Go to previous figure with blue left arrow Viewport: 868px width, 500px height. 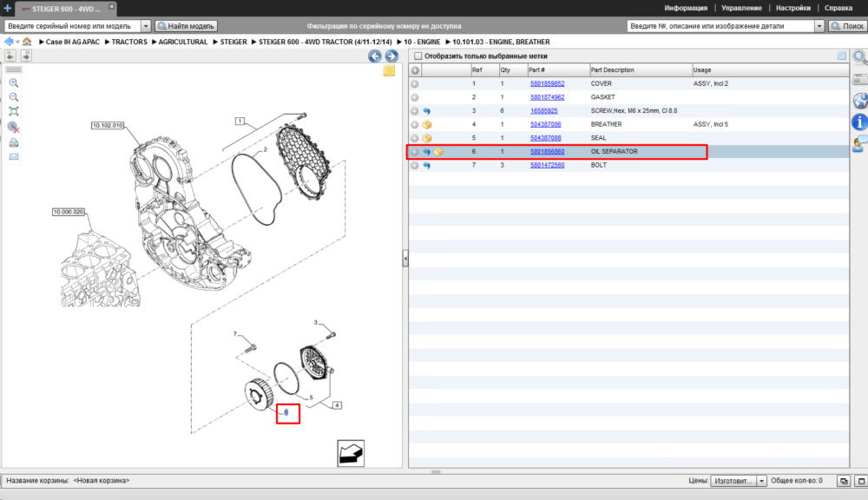click(375, 56)
